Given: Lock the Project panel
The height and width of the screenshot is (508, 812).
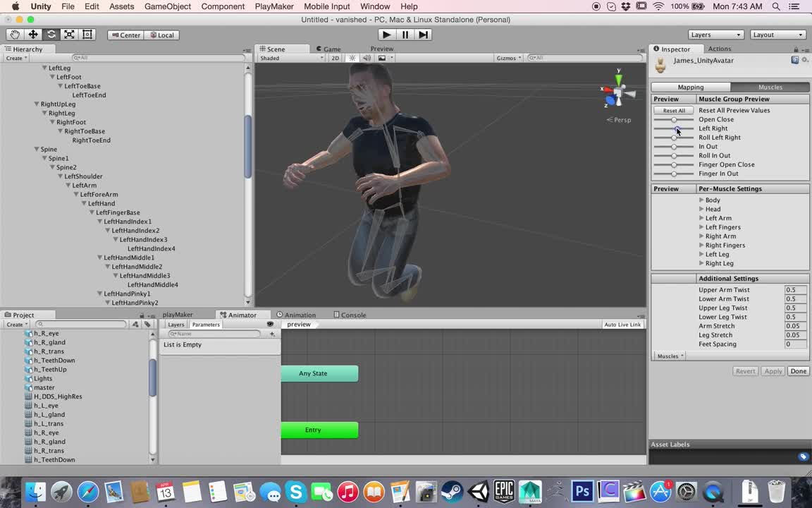Looking at the screenshot, I should [142, 315].
